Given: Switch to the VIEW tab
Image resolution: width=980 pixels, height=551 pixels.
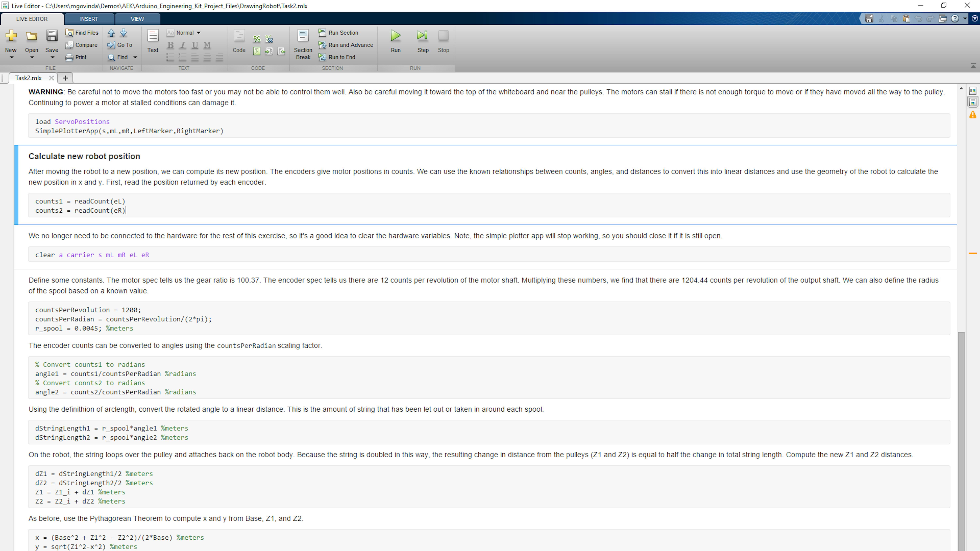Looking at the screenshot, I should click(137, 19).
